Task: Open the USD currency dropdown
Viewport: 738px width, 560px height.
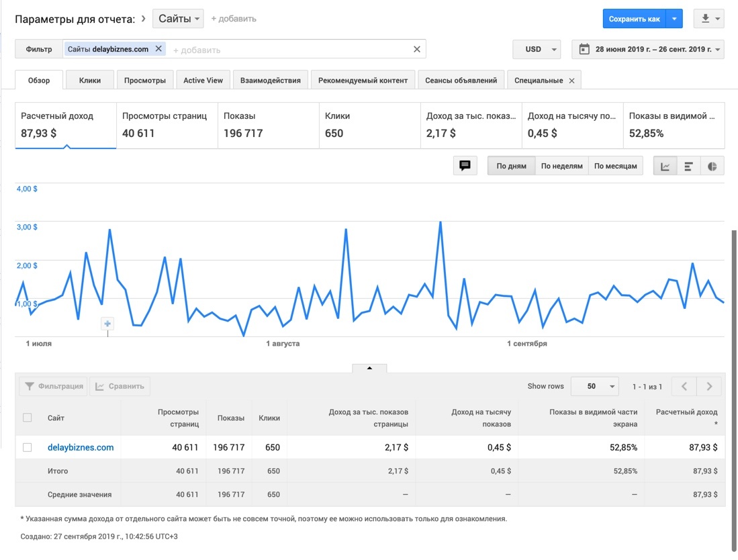Action: point(537,49)
